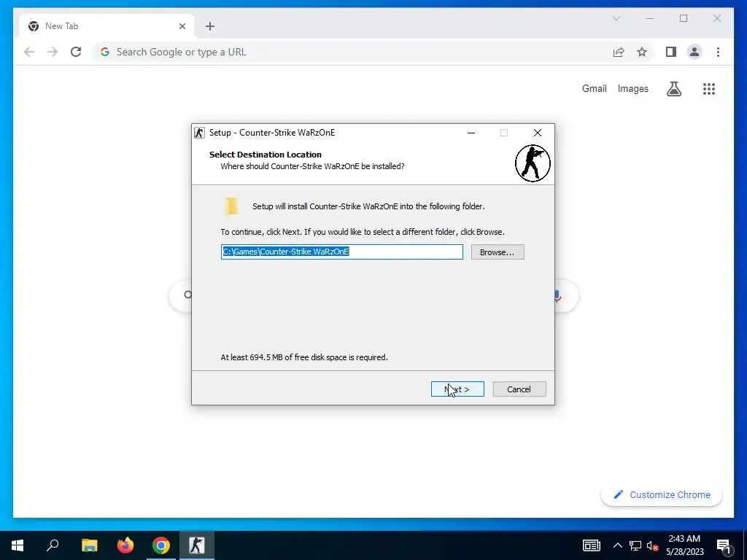The width and height of the screenshot is (747, 560).
Task: Minimize the Chrome window
Action: coord(650,18)
